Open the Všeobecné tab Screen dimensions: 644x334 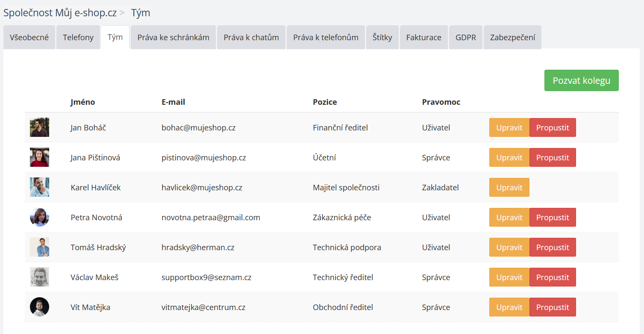pos(29,37)
